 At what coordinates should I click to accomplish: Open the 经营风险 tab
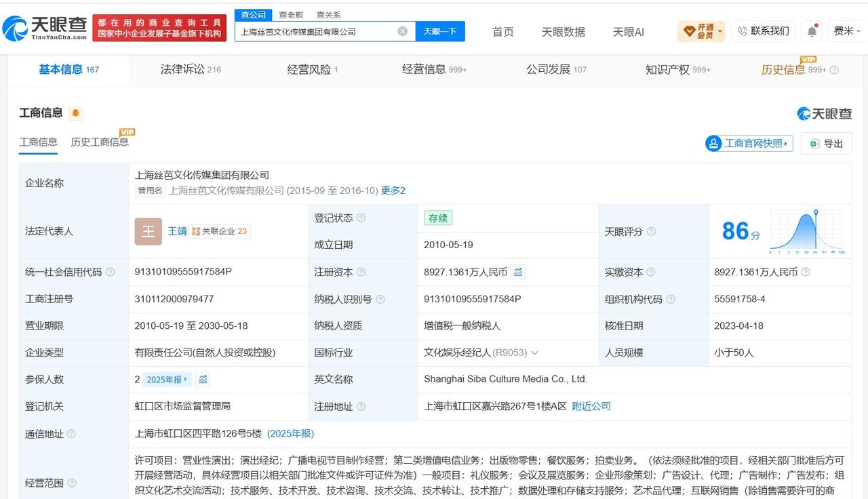(x=313, y=69)
